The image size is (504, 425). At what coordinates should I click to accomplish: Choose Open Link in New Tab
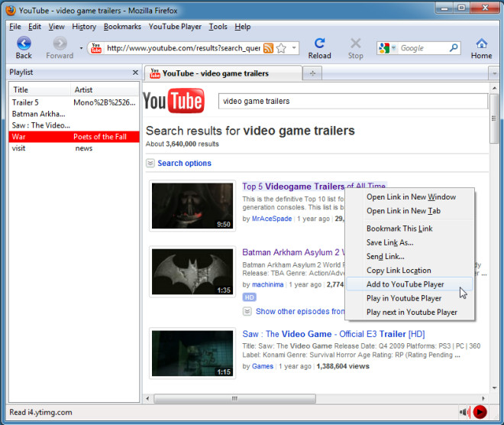pos(410,211)
